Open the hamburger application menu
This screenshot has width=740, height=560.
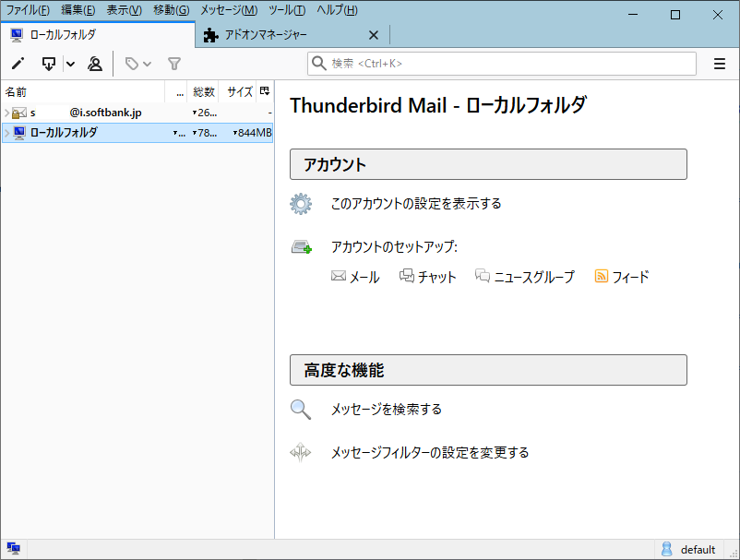click(719, 64)
